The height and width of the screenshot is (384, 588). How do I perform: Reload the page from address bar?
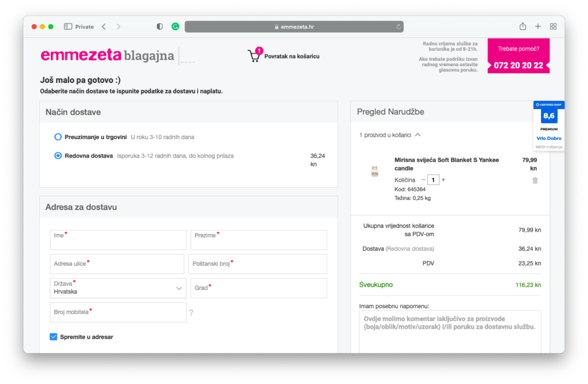(x=398, y=26)
